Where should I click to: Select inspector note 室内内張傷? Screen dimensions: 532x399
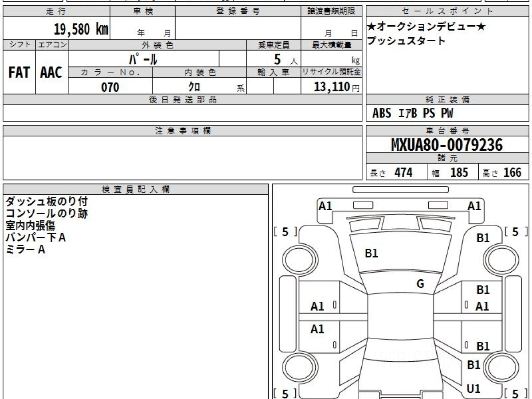[30, 226]
